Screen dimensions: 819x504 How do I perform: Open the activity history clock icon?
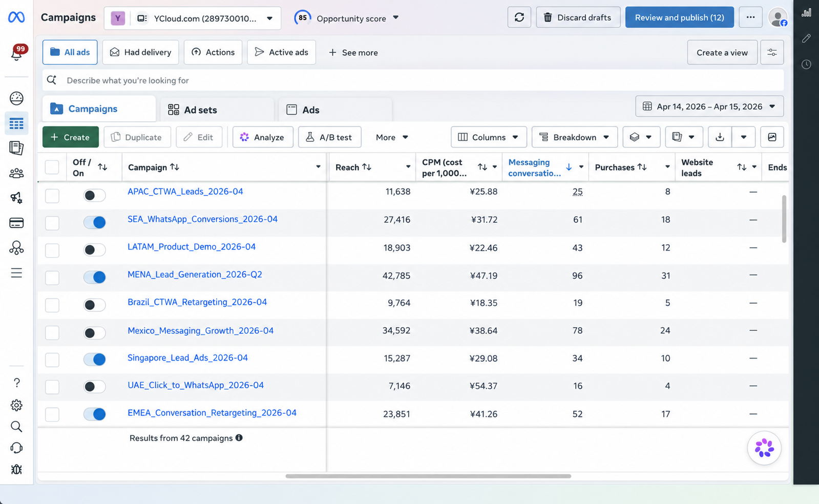(x=806, y=65)
